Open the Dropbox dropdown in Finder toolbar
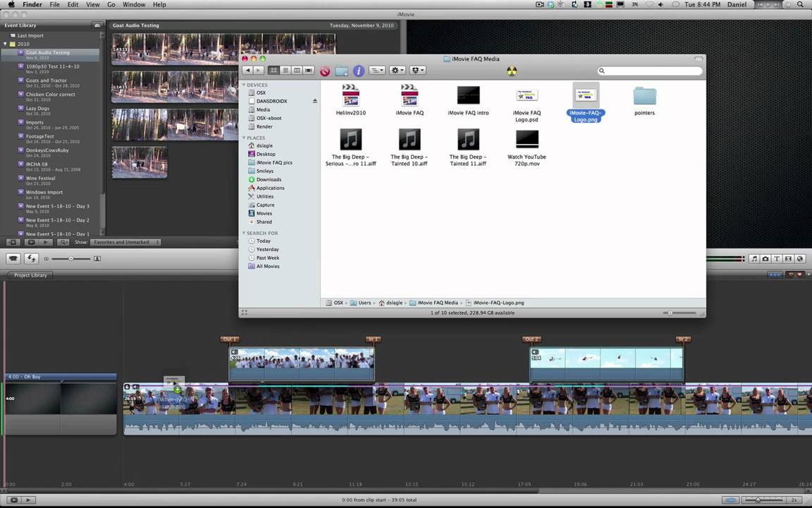Screen dimensions: 812x508 pos(417,71)
